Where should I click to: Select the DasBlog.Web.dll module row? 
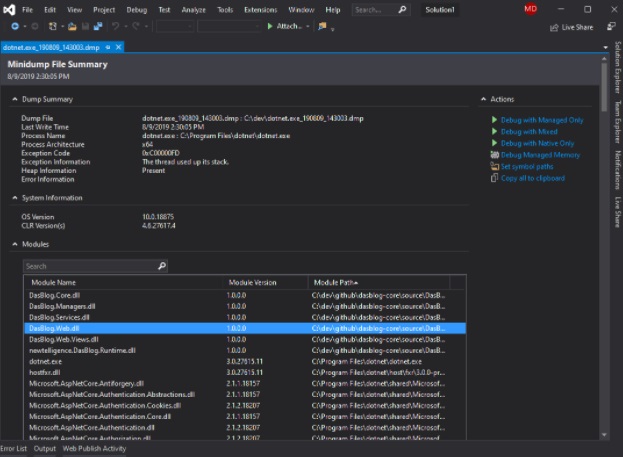coord(245,328)
